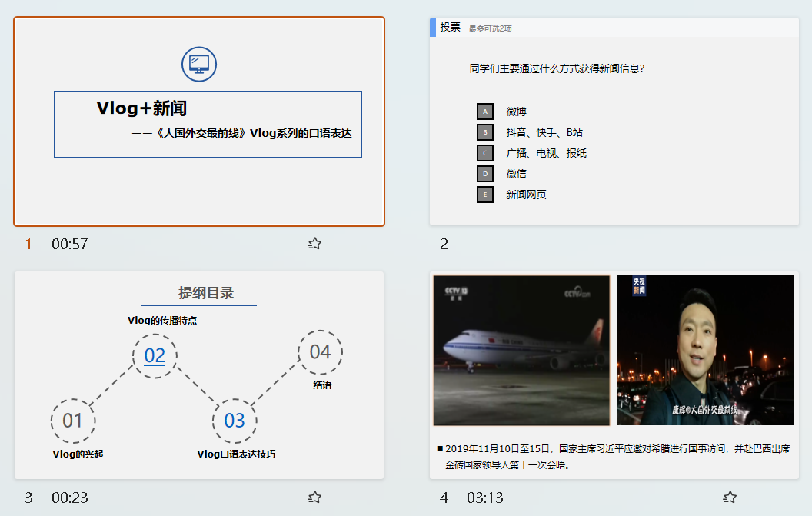Click the star icon below slide 1
The image size is (812, 516).
pyautogui.click(x=314, y=244)
